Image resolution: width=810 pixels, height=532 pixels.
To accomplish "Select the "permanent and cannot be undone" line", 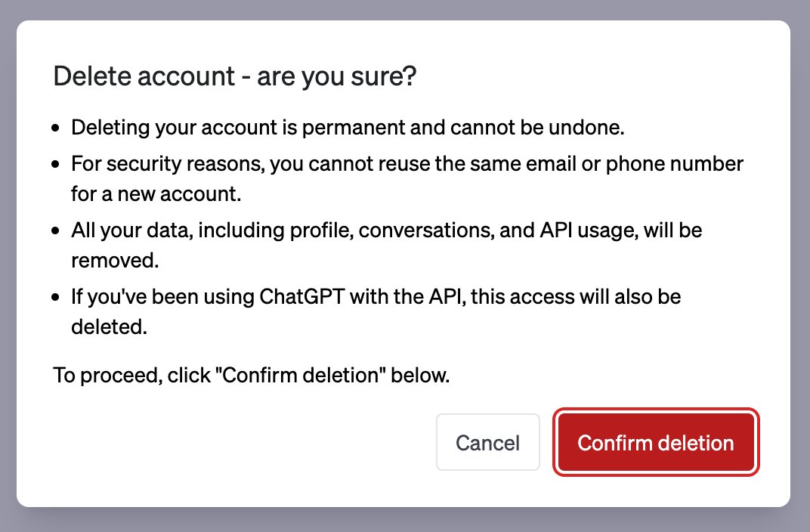I will pyautogui.click(x=348, y=128).
